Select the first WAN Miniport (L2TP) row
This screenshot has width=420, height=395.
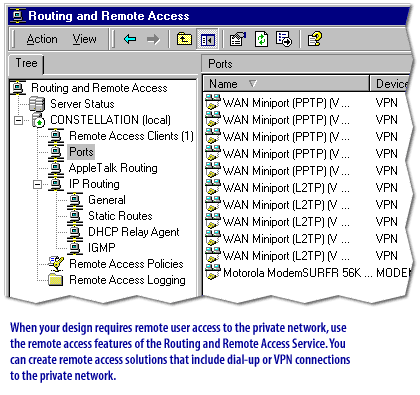[305, 188]
